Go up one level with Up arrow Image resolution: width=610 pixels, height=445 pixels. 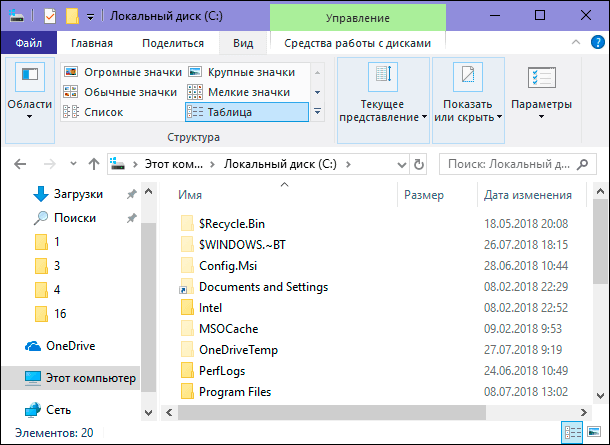tap(93, 164)
